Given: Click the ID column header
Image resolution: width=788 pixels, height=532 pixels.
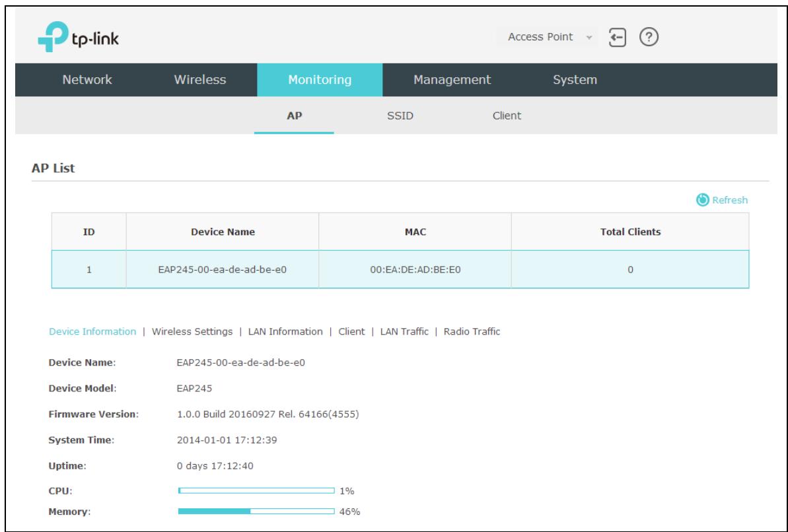Looking at the screenshot, I should click(x=89, y=232).
